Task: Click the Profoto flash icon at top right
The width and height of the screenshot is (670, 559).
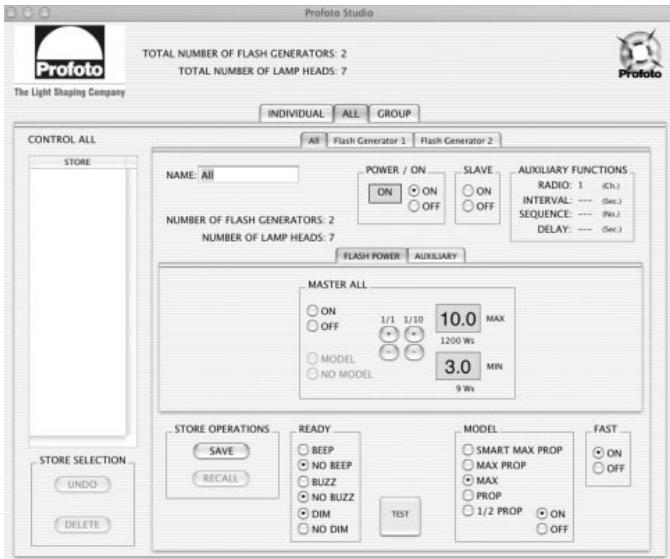Action: point(639,54)
